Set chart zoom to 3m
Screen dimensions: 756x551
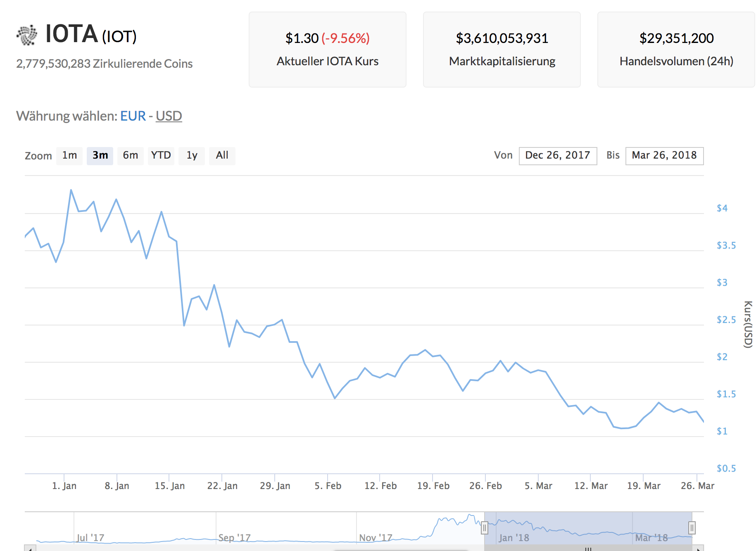(x=100, y=156)
